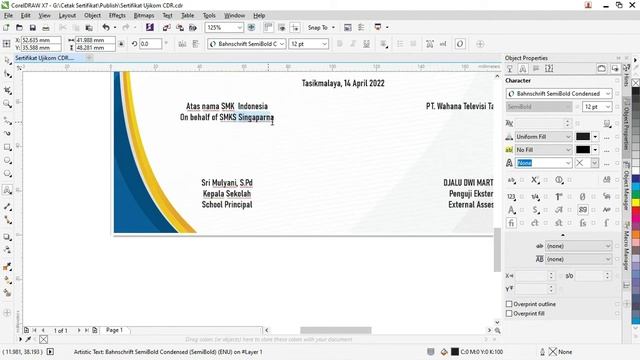
Task: Select the Pick tool in the toolbox
Action: 7,60
